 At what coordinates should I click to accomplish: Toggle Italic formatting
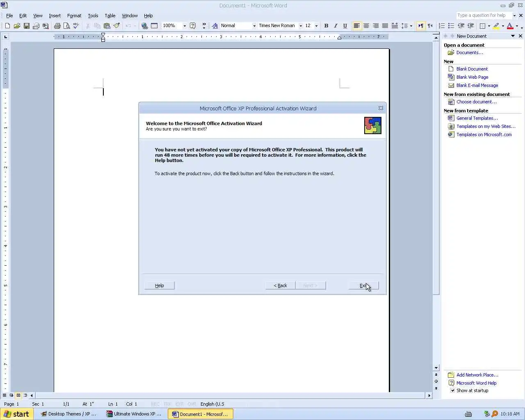pos(336,26)
